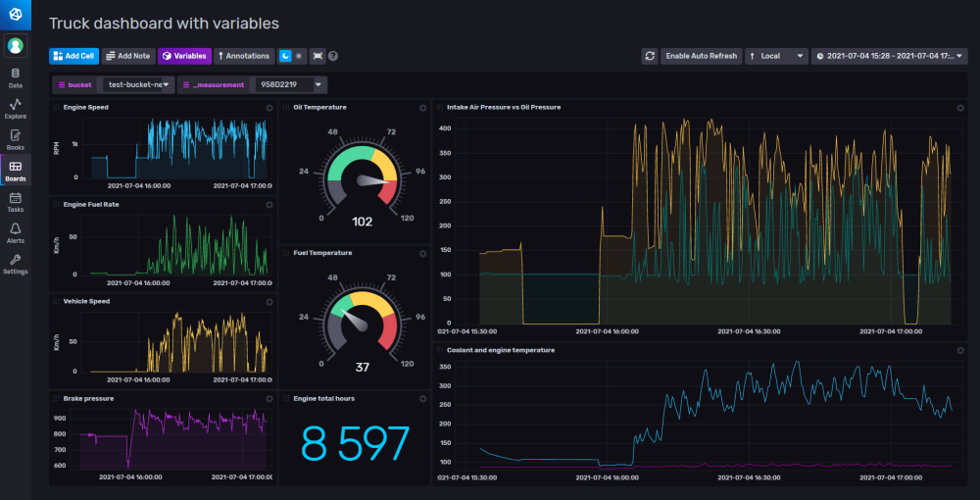Click the Fuel Temperature gauge needle
Viewport: 980px width, 500px height.
(353, 321)
